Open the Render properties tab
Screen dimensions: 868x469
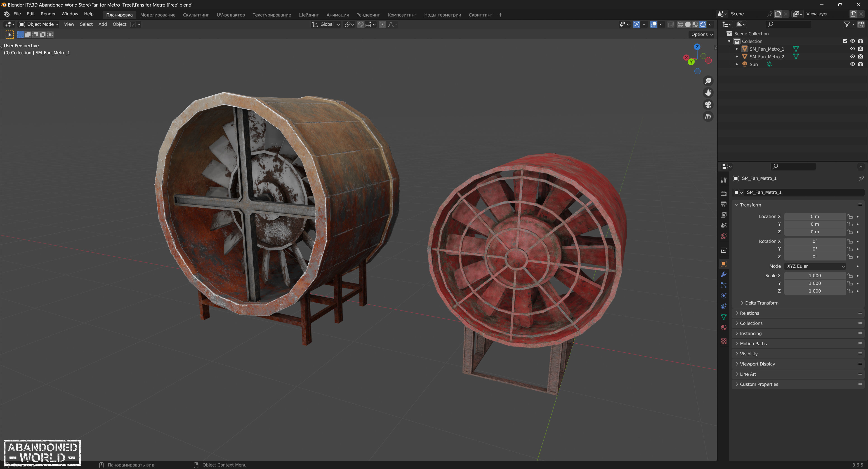coord(723,193)
